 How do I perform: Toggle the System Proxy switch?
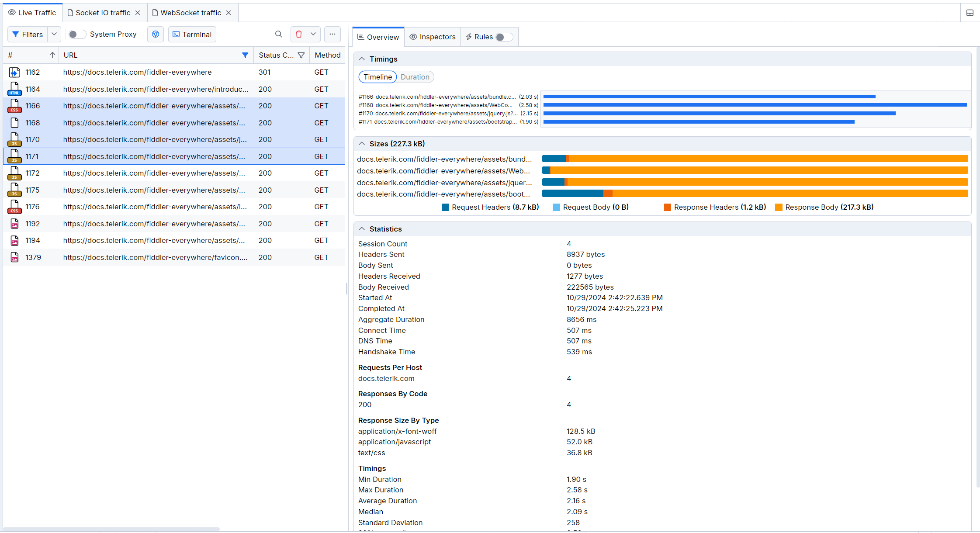pyautogui.click(x=76, y=34)
